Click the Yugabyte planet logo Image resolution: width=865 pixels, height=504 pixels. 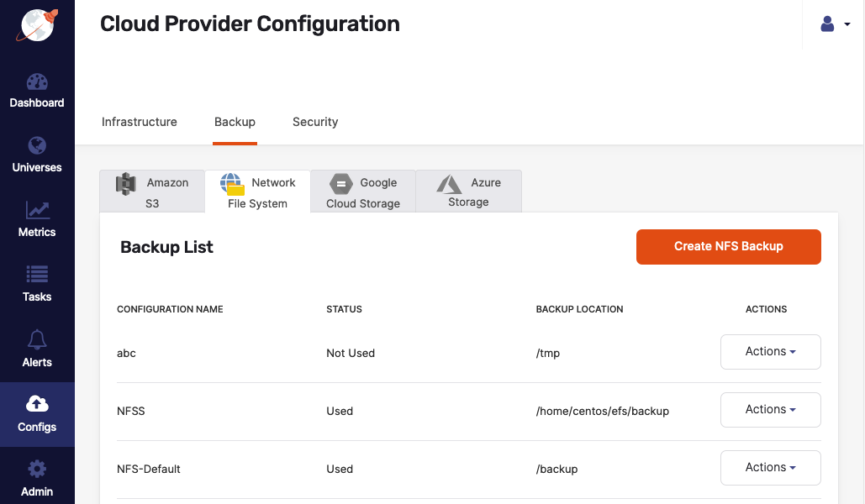(37, 25)
